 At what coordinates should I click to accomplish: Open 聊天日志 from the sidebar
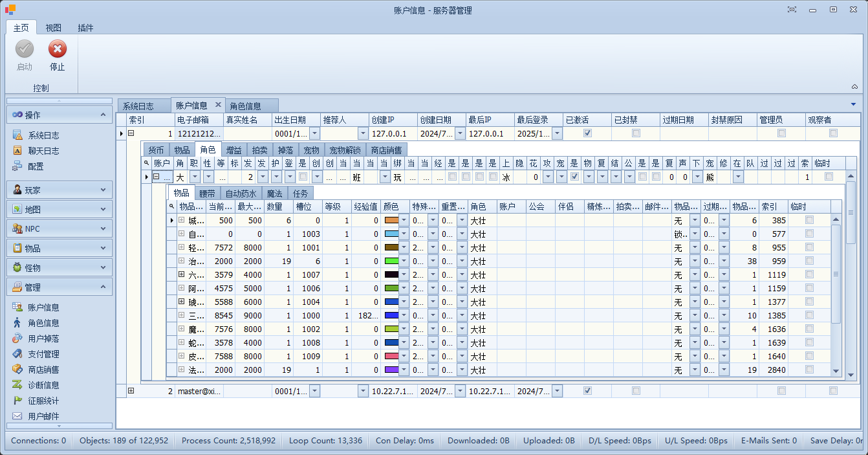pyautogui.click(x=43, y=151)
